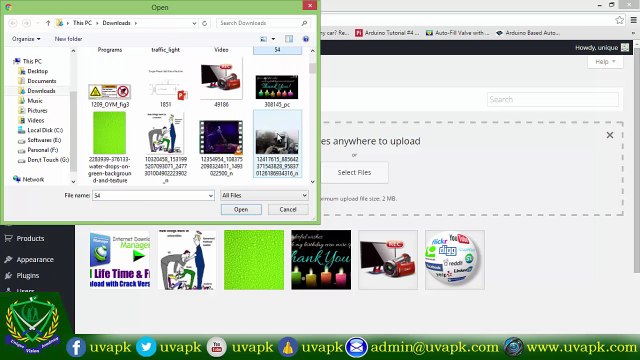Image resolution: width=640 pixels, height=360 pixels.
Task: Go up one folder level
Action: click(x=48, y=23)
